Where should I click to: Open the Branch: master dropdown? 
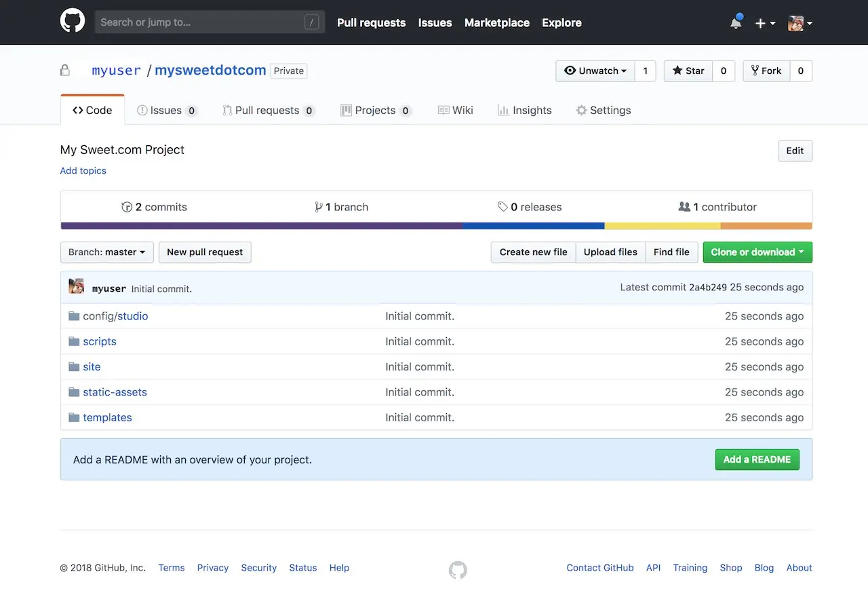click(x=107, y=252)
